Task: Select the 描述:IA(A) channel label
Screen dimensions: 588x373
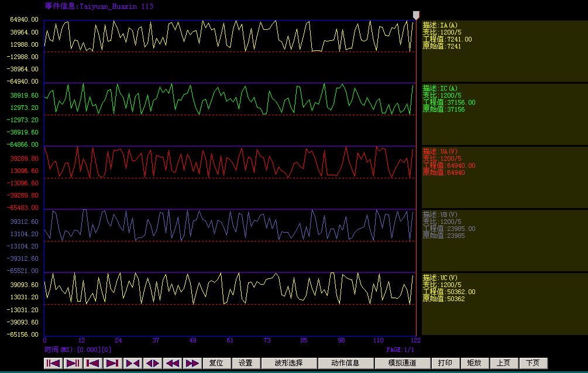Action: tap(440, 25)
